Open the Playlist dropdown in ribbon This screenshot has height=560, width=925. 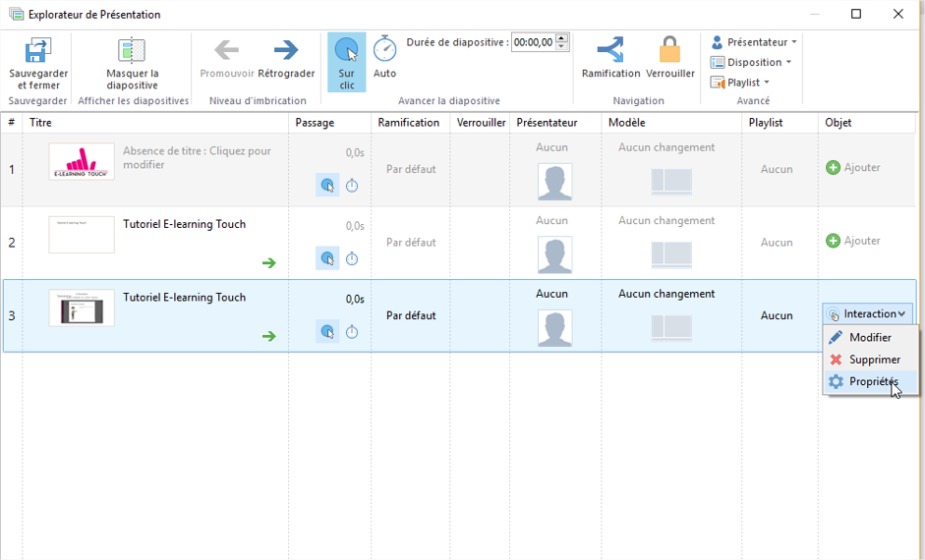741,83
